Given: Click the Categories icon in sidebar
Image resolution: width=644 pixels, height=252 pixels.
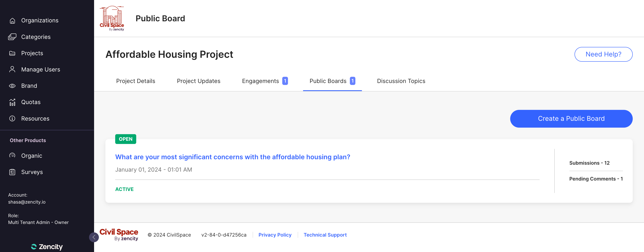Looking at the screenshot, I should pyautogui.click(x=13, y=37).
